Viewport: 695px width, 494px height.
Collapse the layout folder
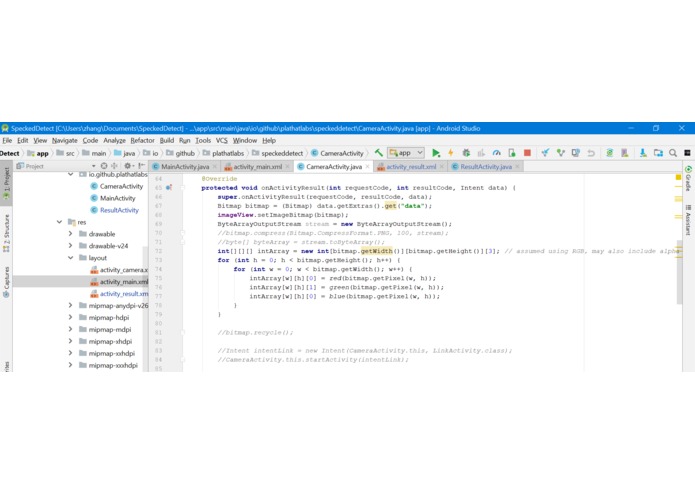tap(70, 257)
